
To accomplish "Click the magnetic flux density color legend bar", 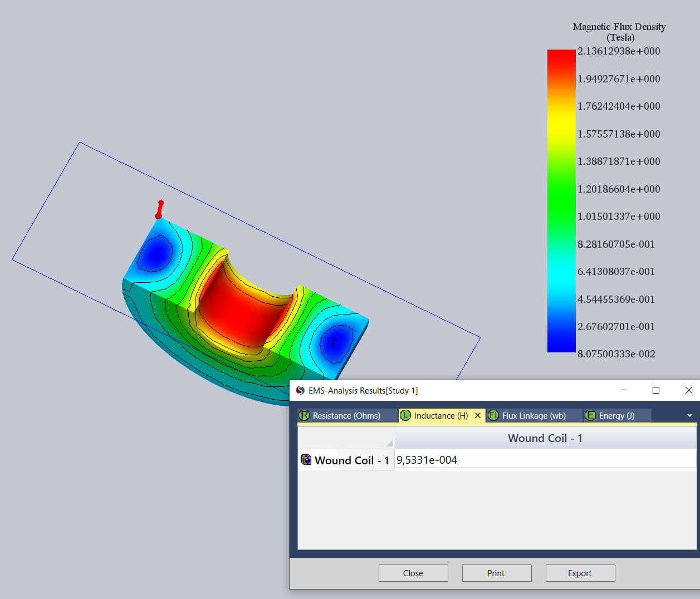I will (561, 200).
